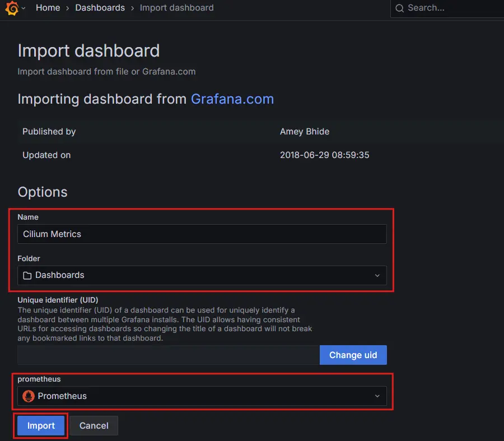Go to Home breadcrumb

point(48,8)
